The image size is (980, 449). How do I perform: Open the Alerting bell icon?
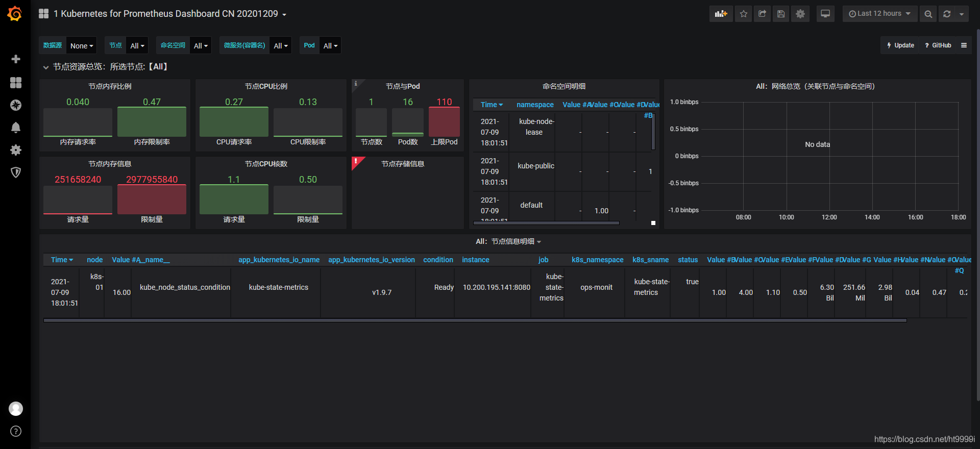pos(16,128)
